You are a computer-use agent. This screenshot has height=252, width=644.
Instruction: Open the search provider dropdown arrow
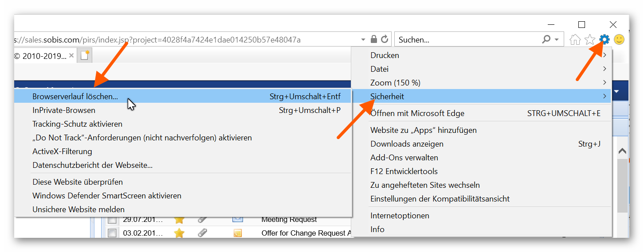tap(557, 39)
